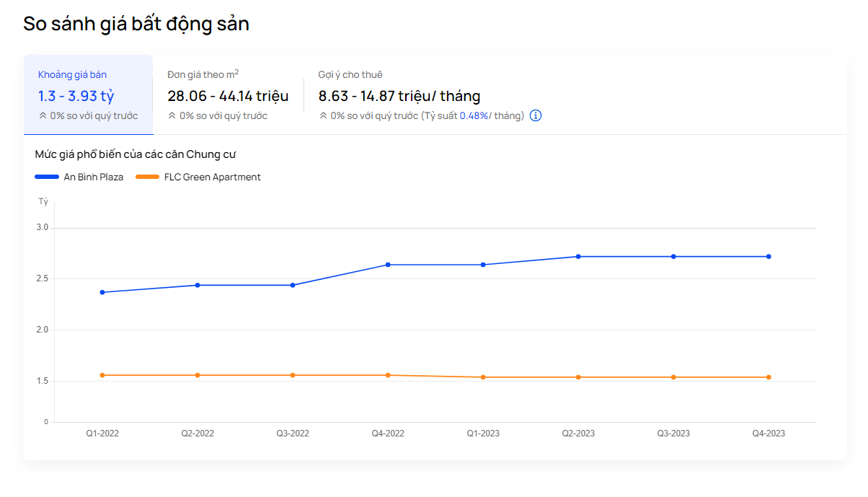Image resolution: width=868 pixels, height=497 pixels.
Task: Click FLC Green Apartment data point at Q3-2023
Action: (x=673, y=377)
